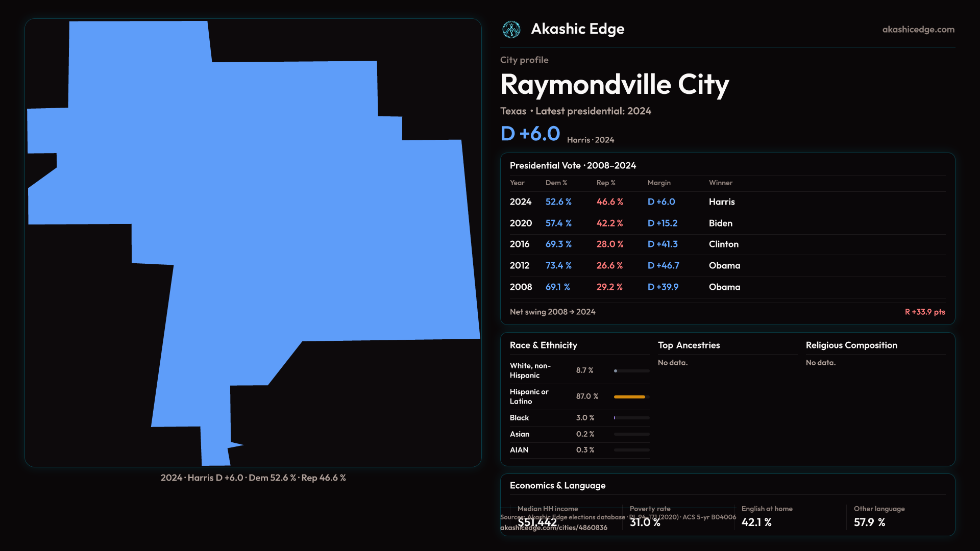Click the Religious Composition heading
This screenshot has width=980, height=551.
point(851,345)
